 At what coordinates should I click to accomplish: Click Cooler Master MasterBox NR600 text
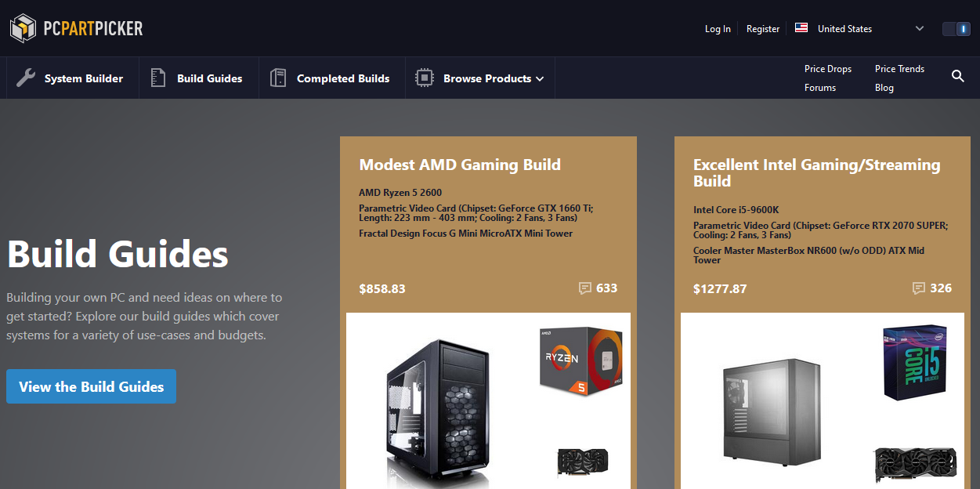coord(809,255)
